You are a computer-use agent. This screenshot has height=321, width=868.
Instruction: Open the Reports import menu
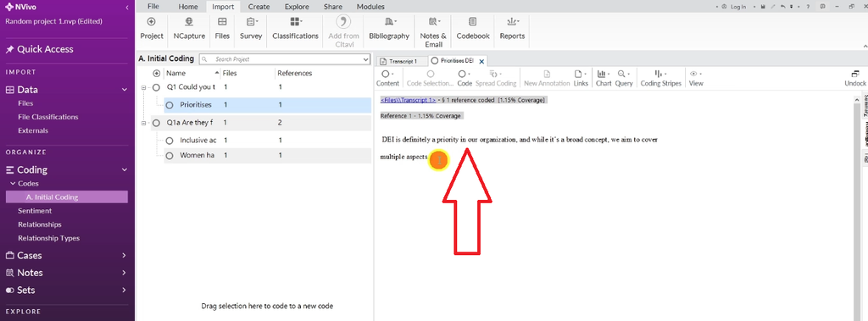[x=512, y=28]
